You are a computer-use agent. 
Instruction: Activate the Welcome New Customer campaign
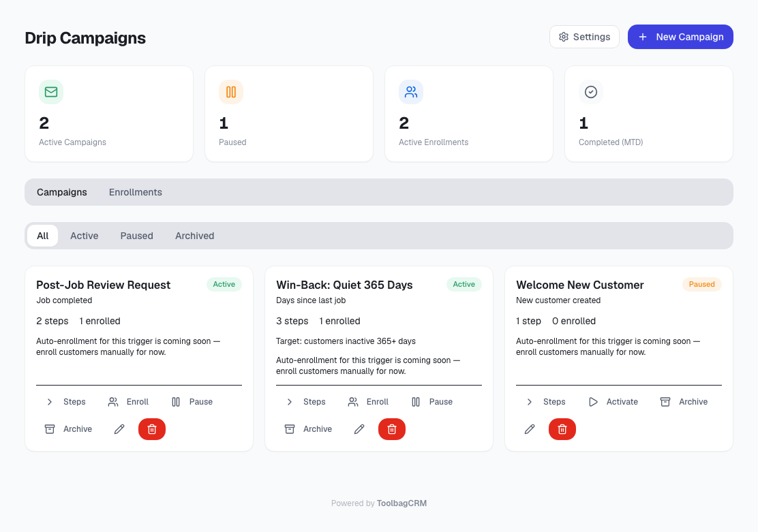point(613,402)
